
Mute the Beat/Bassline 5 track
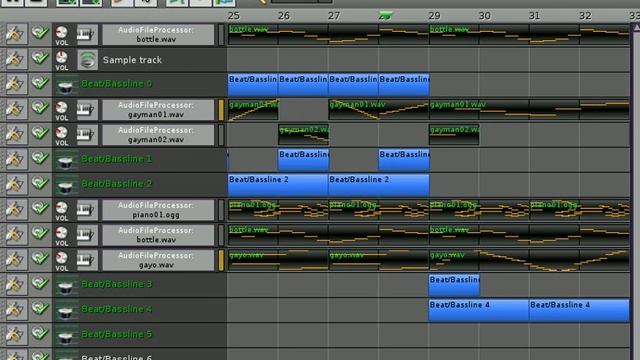(x=40, y=334)
